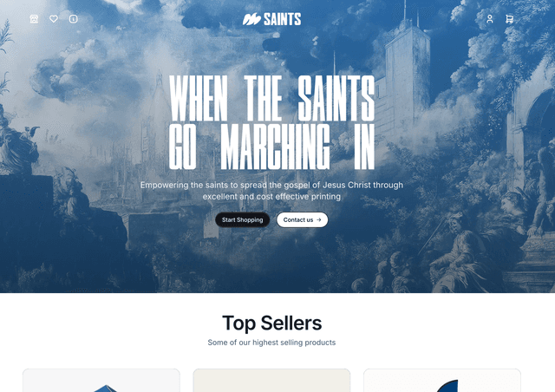
Task: Open the third Top Sellers product card
Action: coord(442,381)
